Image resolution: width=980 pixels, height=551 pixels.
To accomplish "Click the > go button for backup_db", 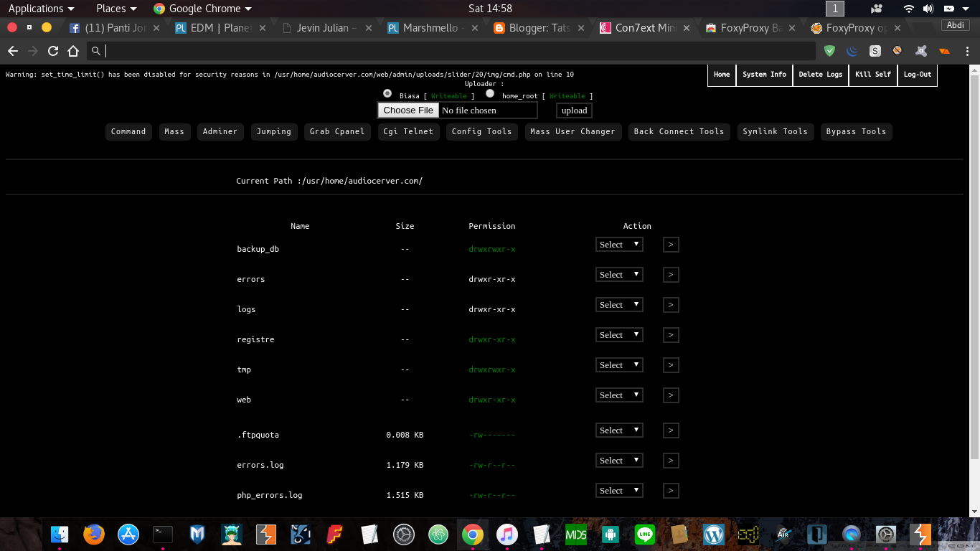I will 671,245.
